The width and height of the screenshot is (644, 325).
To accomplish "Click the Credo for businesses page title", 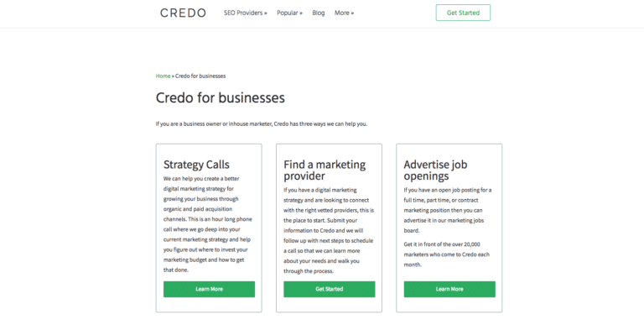I will pos(221,98).
